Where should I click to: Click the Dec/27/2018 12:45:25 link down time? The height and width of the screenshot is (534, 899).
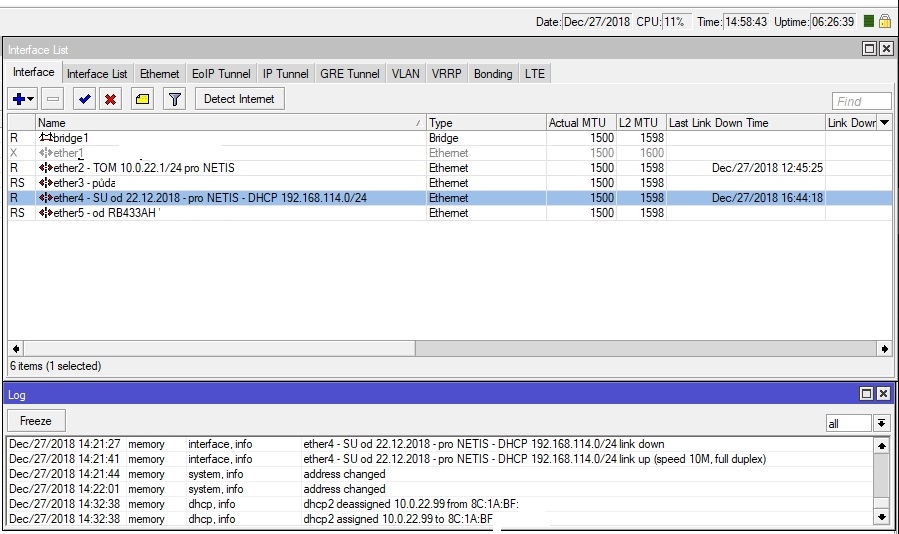pyautogui.click(x=767, y=167)
